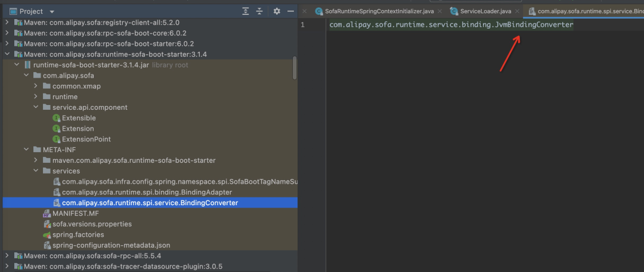Select com.alipay.sofa.runtime.spi.service.BindingConverter file
The width and height of the screenshot is (644, 272).
click(x=150, y=203)
